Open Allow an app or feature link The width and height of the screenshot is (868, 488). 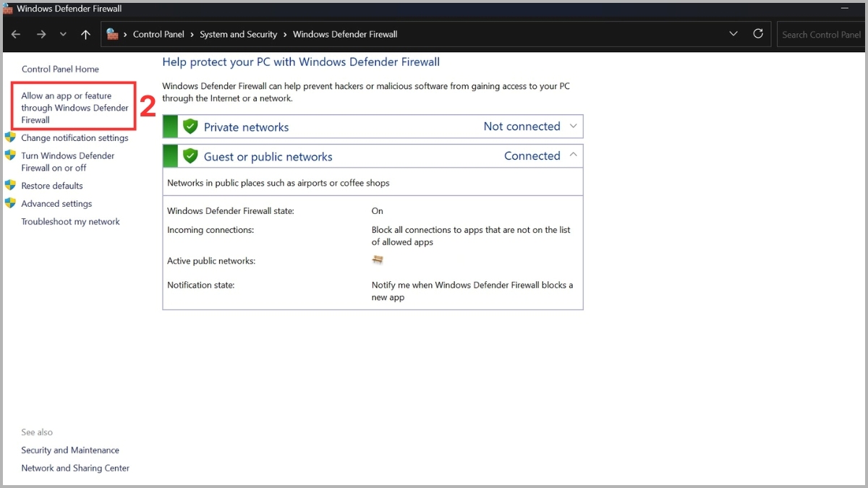[x=75, y=108]
